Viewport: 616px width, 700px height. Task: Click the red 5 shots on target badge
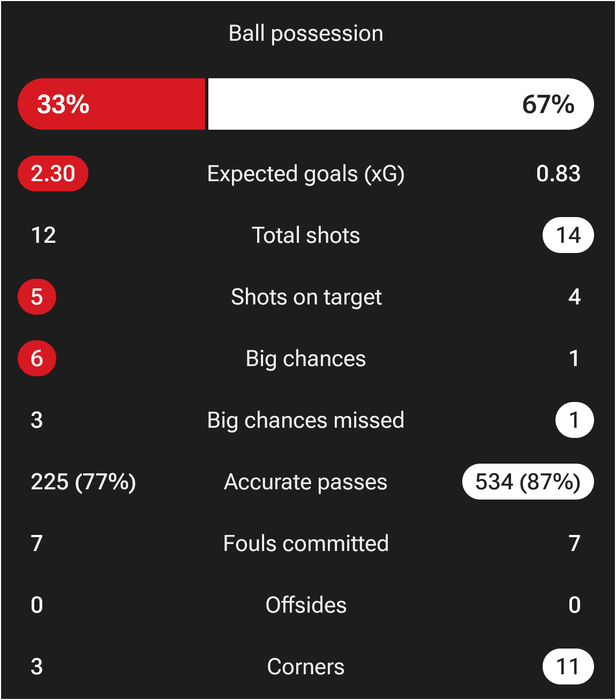point(37,297)
